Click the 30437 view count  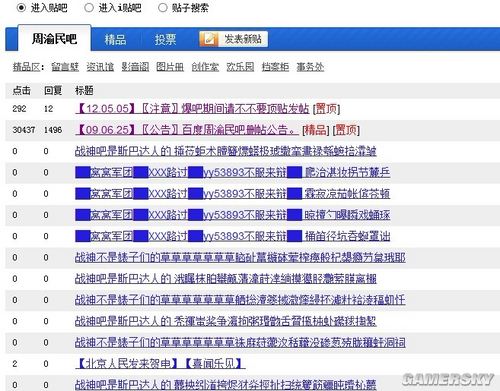click(24, 130)
